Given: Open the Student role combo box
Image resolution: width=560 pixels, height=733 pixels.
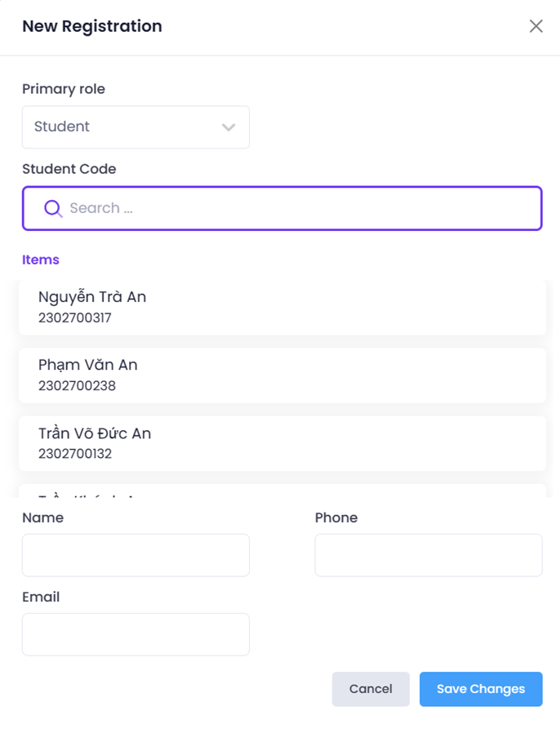Looking at the screenshot, I should (135, 127).
